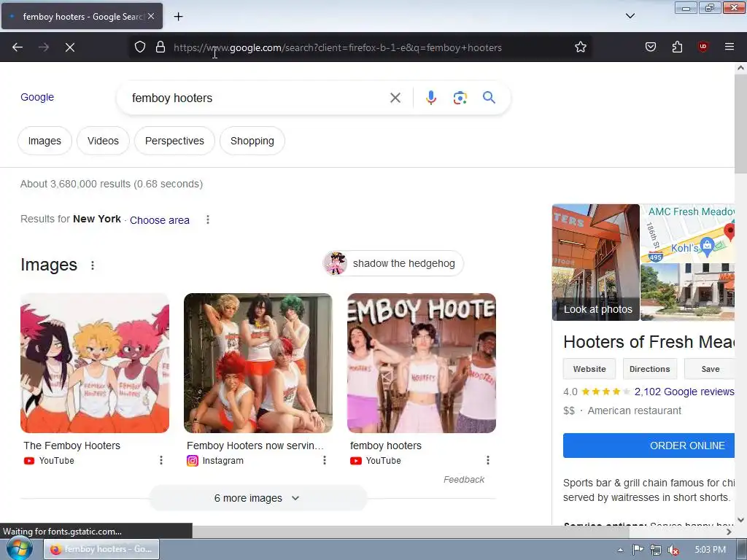
Task: Open the uBlock Origin extension icon
Action: click(x=703, y=47)
